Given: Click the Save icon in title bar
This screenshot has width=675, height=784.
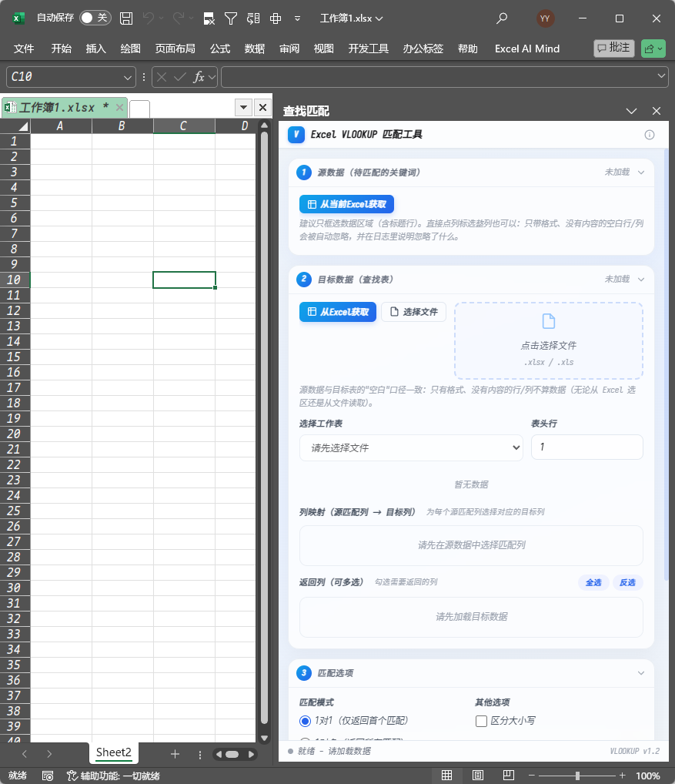Looking at the screenshot, I should pos(126,18).
